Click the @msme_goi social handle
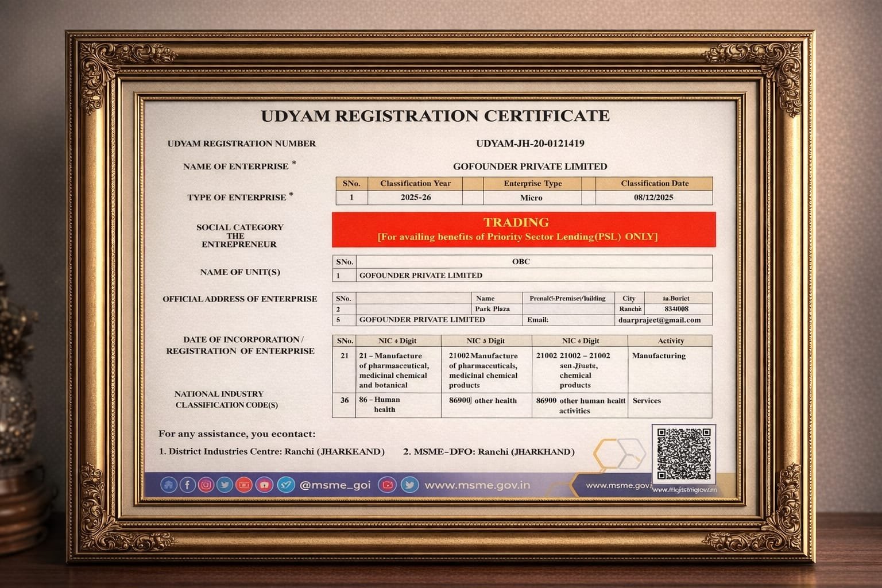The height and width of the screenshot is (588, 882). coord(335,485)
